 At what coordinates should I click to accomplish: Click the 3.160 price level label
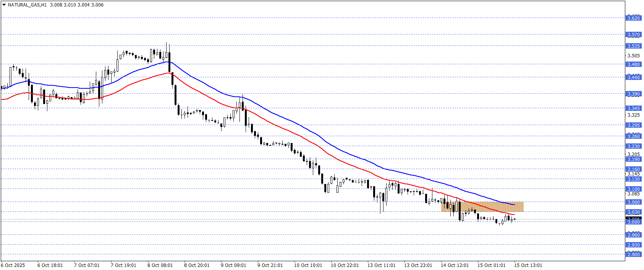[x=634, y=169]
